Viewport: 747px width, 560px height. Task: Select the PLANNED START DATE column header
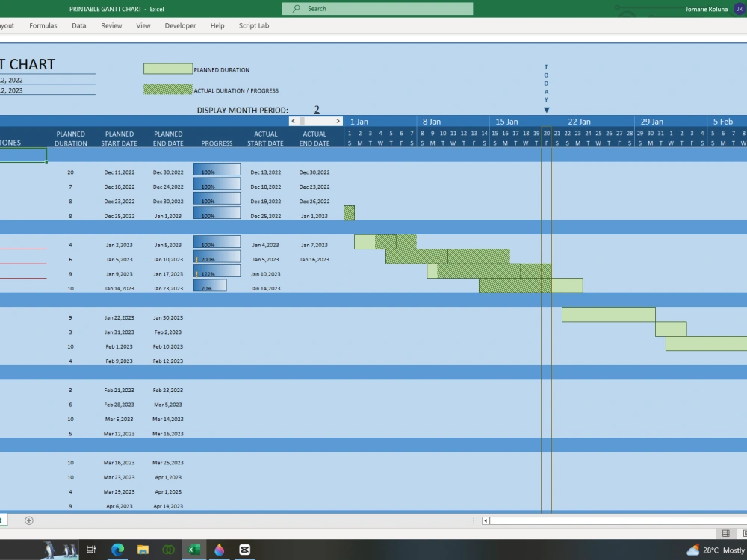coord(119,139)
